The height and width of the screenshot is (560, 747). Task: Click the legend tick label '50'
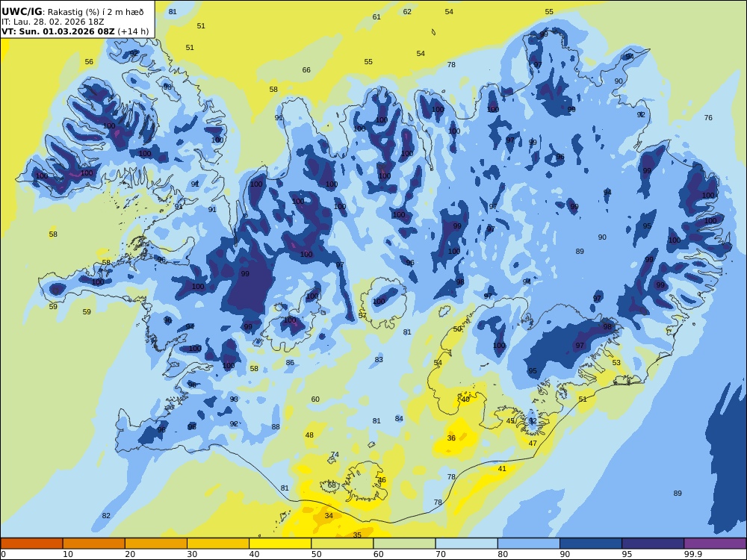pos(316,554)
